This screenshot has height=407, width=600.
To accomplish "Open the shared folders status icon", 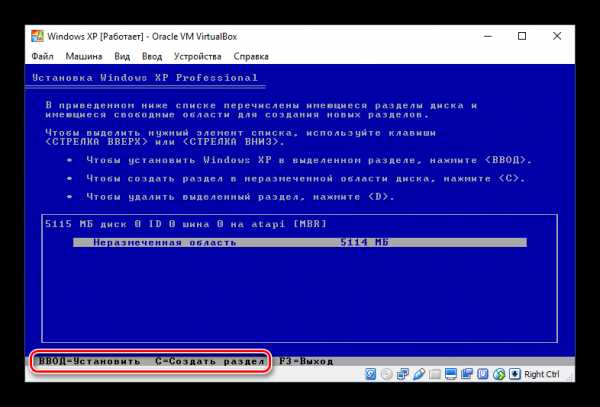I will [x=435, y=374].
